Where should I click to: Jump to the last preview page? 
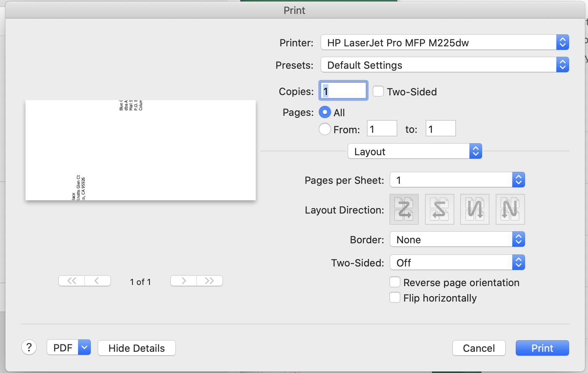(x=209, y=281)
